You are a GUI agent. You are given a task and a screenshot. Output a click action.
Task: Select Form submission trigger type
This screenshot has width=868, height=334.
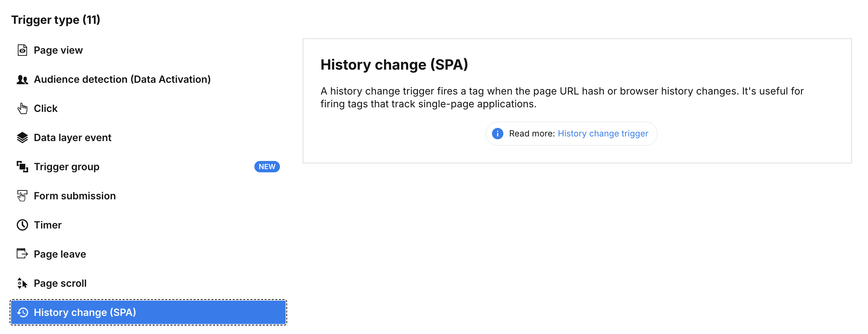(75, 196)
